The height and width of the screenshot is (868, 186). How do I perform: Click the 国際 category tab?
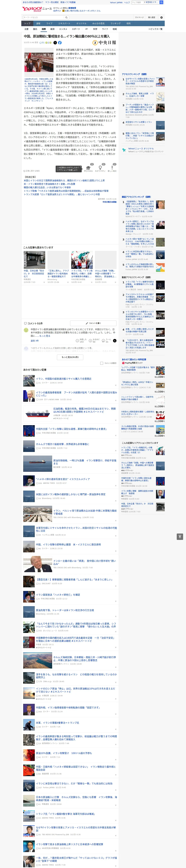44,29
